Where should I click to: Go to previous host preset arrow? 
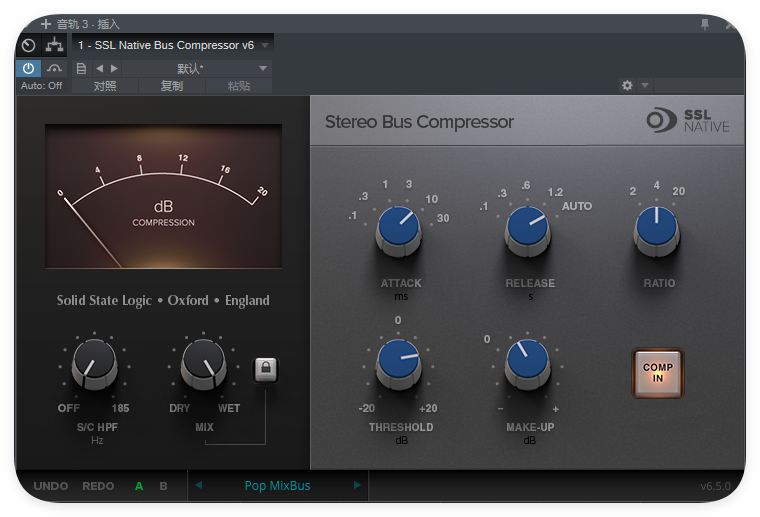tap(99, 69)
